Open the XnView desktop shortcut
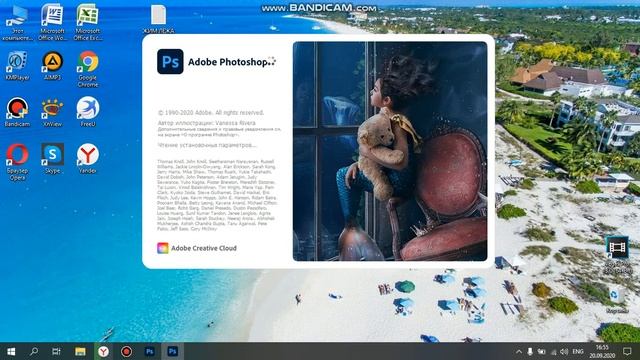The width and height of the screenshot is (640, 360). coord(52,112)
